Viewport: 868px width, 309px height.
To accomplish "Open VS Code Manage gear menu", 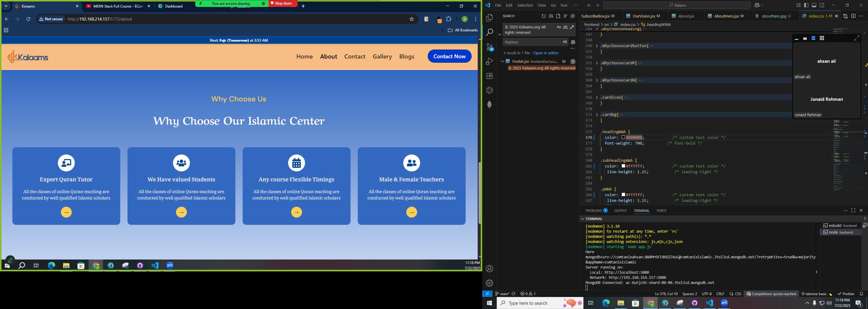I will coord(489,283).
